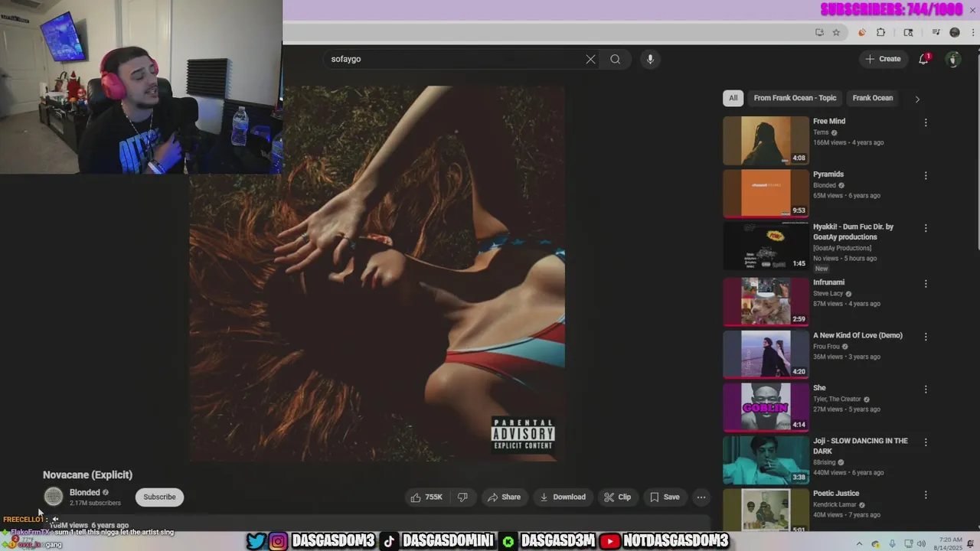
Task: Open options menu for Pyramids
Action: (x=926, y=175)
